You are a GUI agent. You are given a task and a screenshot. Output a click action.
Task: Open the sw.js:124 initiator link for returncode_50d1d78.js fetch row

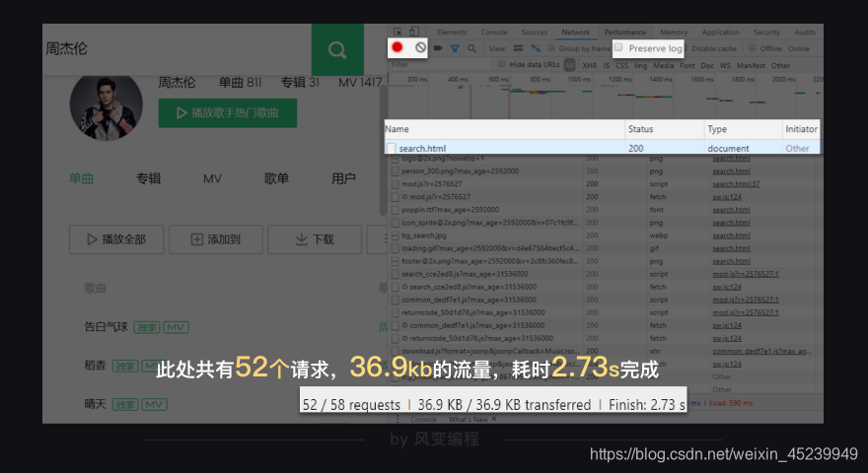[x=726, y=339]
